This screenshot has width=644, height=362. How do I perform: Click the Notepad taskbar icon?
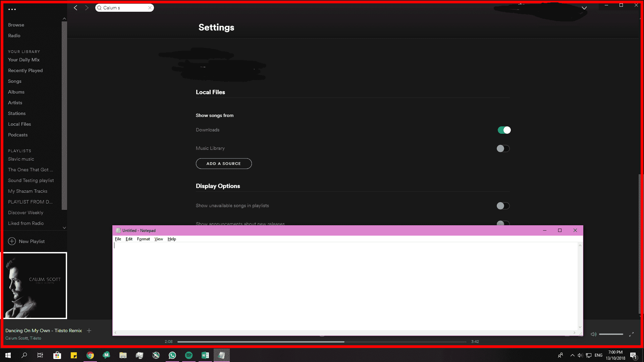[222, 355]
